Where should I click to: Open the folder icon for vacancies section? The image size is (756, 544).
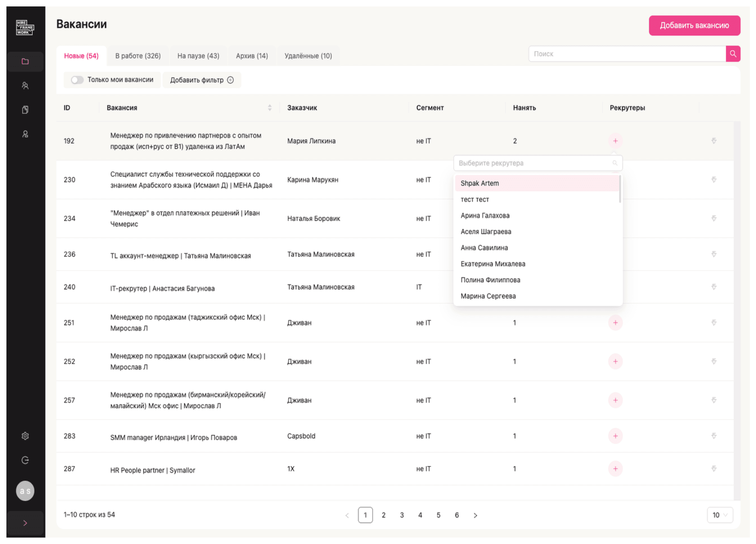click(25, 61)
